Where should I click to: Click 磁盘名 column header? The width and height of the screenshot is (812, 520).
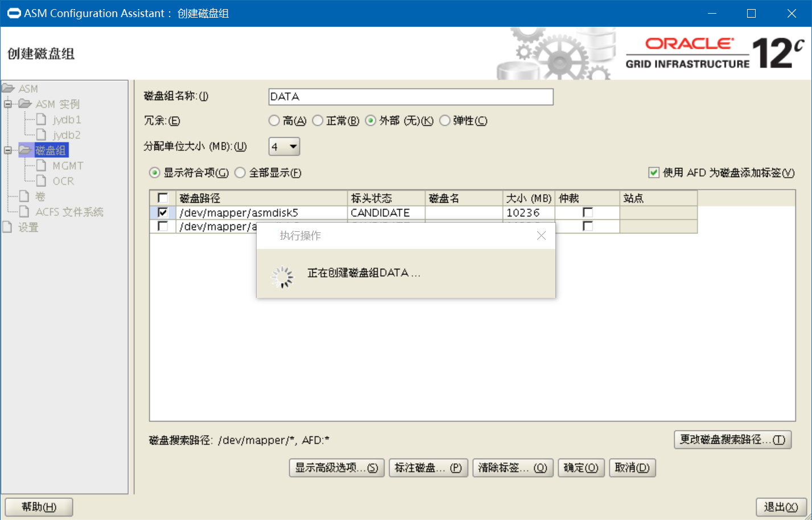click(464, 198)
